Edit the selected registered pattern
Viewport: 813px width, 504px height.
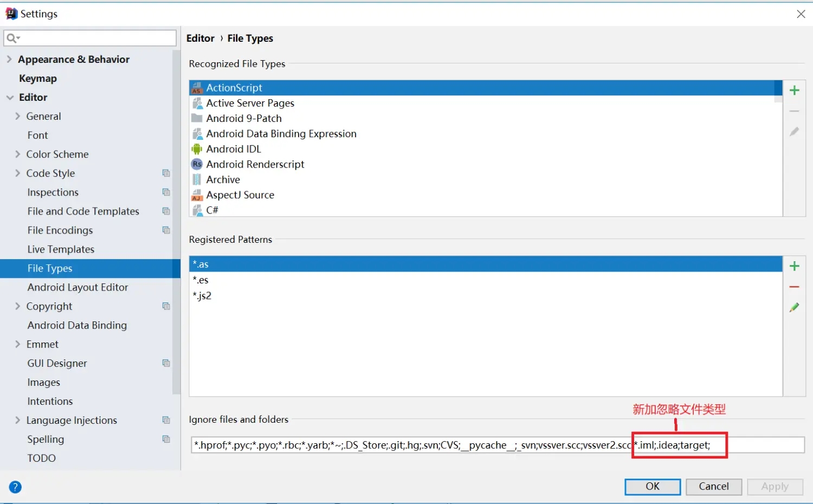click(795, 307)
